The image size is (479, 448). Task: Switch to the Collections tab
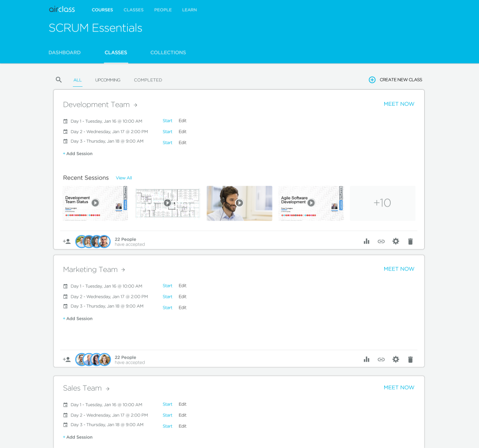coord(168,52)
